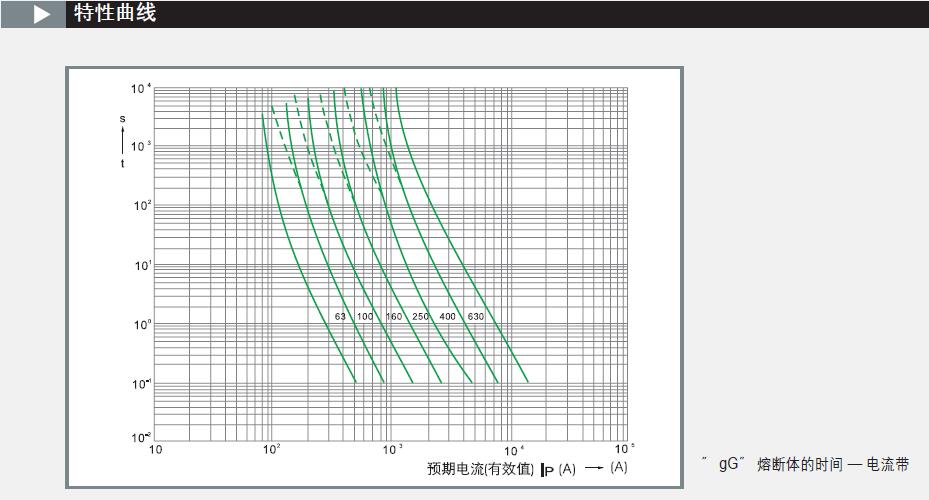Click the right arrow beside IP (A)
The height and width of the screenshot is (500, 929).
[x=594, y=468]
